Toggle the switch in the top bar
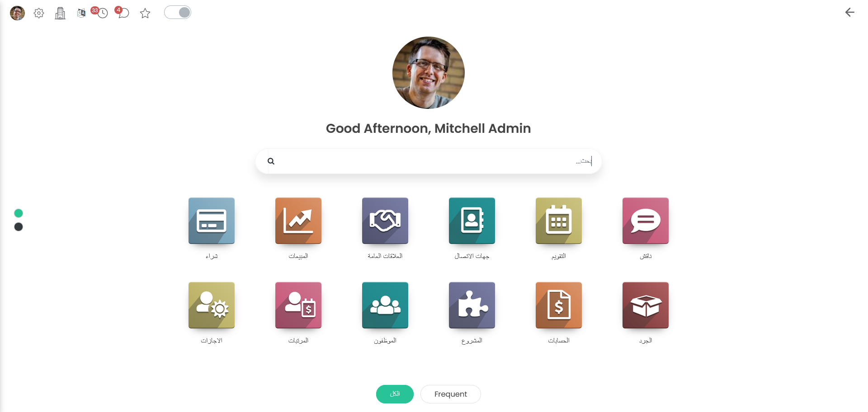The width and height of the screenshot is (868, 412). pyautogui.click(x=178, y=12)
